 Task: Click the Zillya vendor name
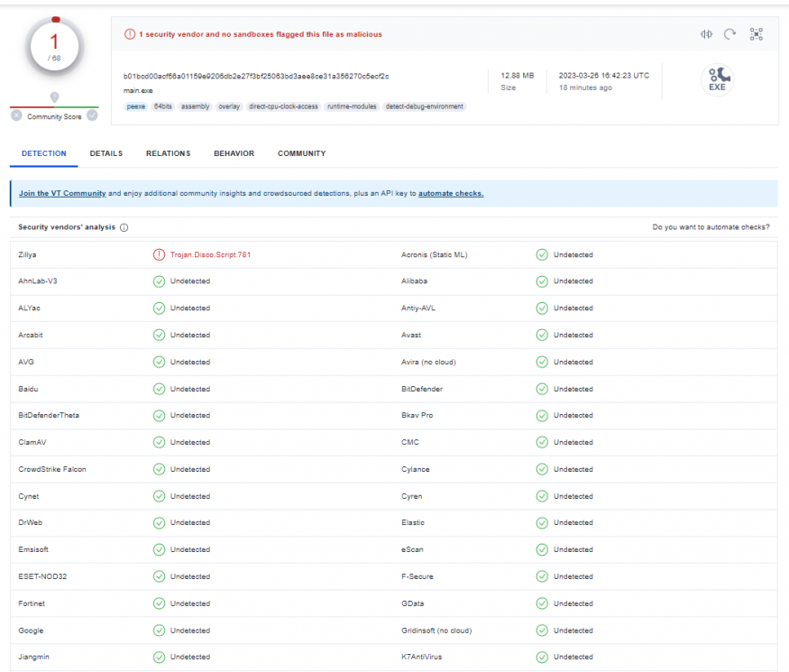point(27,254)
